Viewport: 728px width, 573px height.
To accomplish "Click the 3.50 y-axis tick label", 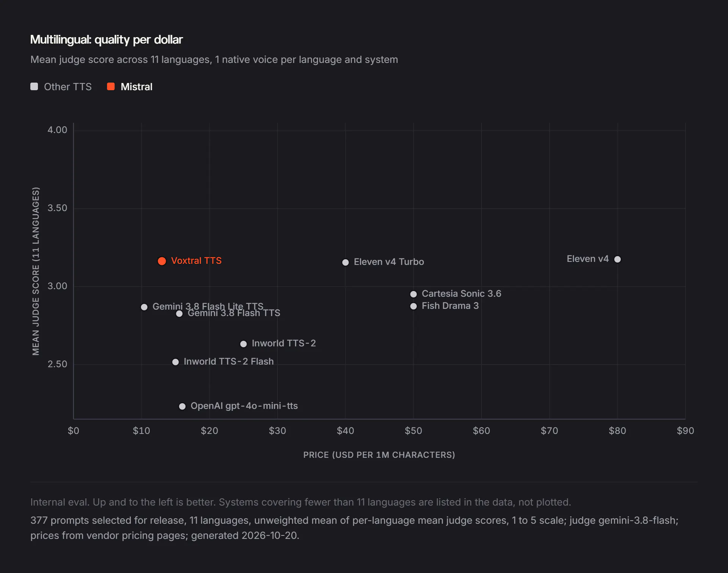I will pos(57,208).
